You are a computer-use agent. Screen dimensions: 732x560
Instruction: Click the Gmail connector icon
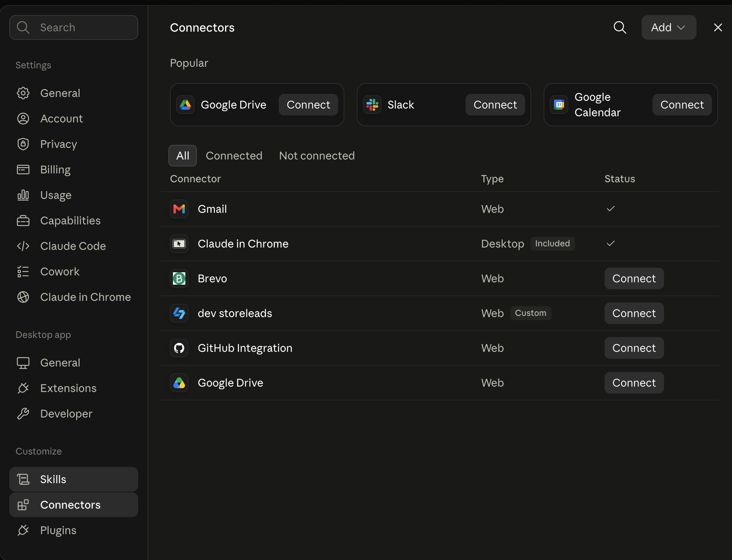[179, 209]
